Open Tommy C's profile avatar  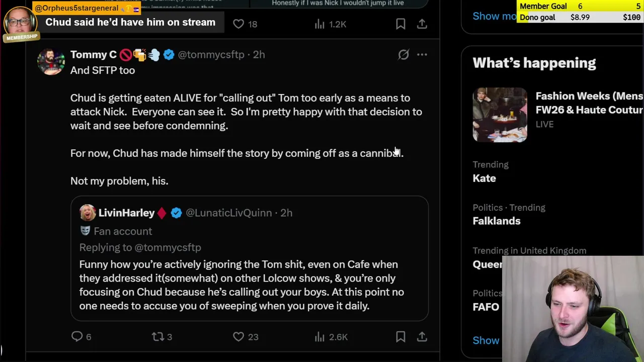[51, 62]
